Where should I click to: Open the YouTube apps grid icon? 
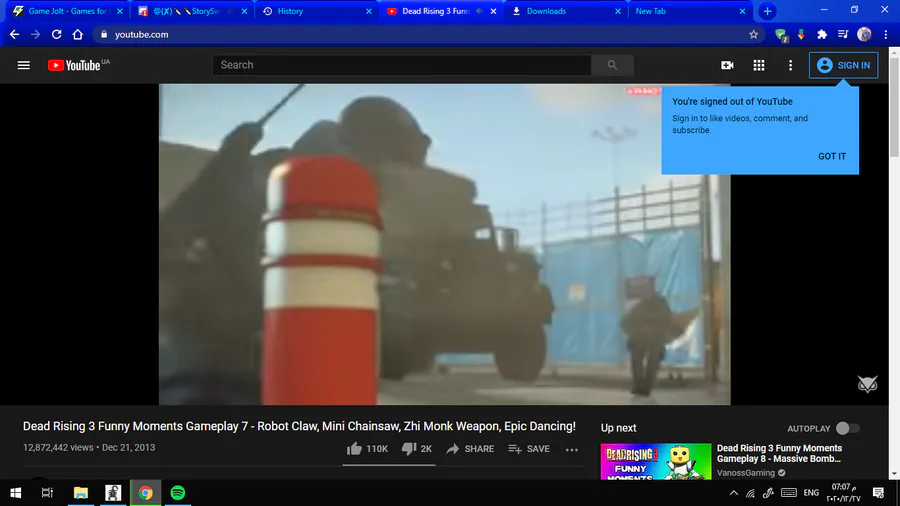click(x=759, y=65)
